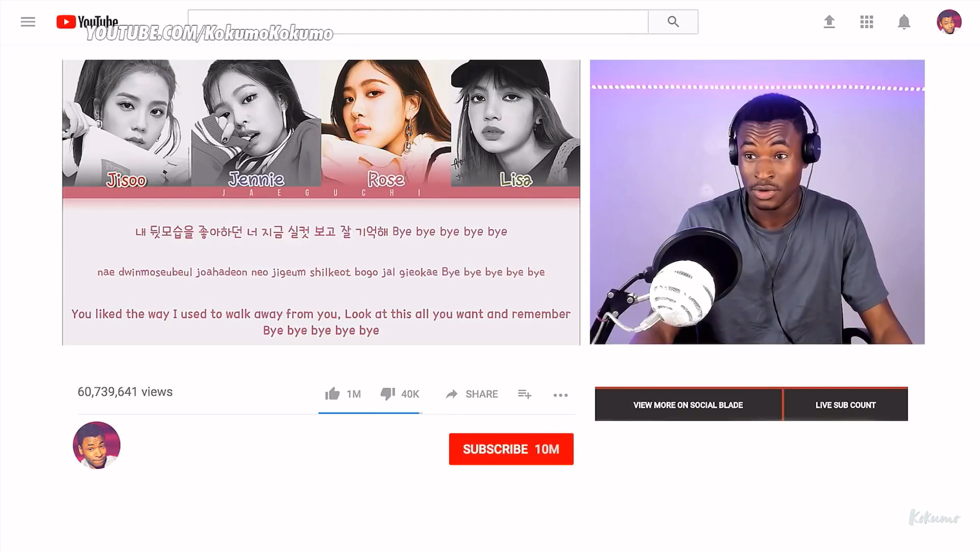Open the more actions ellipsis
Screen dimensions: 980x551
click(x=560, y=395)
